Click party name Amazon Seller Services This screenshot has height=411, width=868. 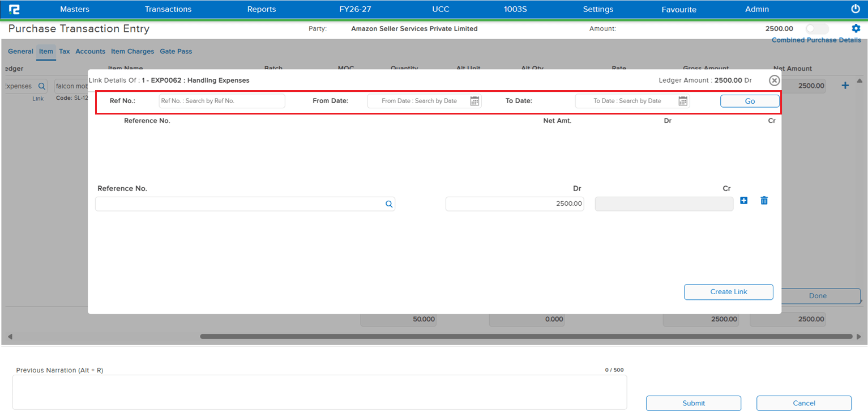point(414,28)
